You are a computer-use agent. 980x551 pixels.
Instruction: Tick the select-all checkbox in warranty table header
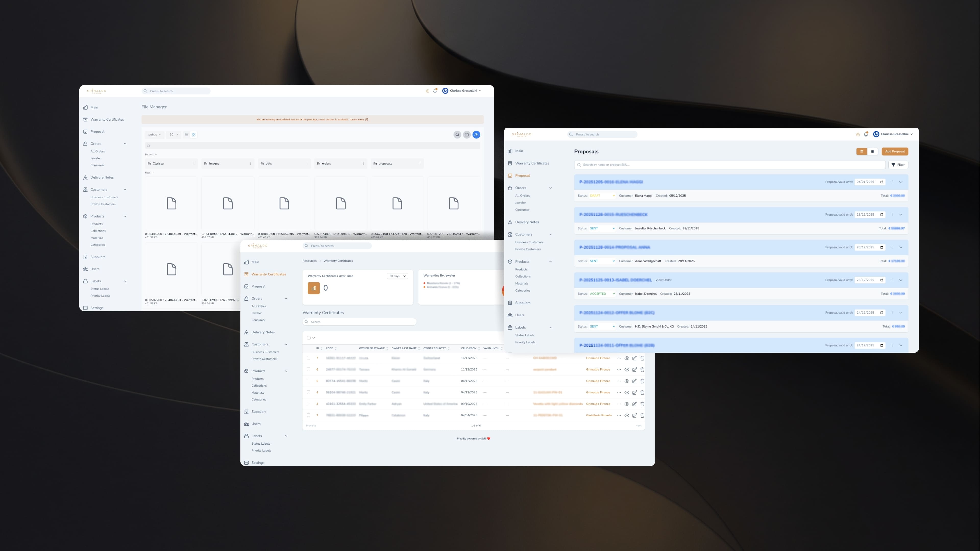point(309,338)
